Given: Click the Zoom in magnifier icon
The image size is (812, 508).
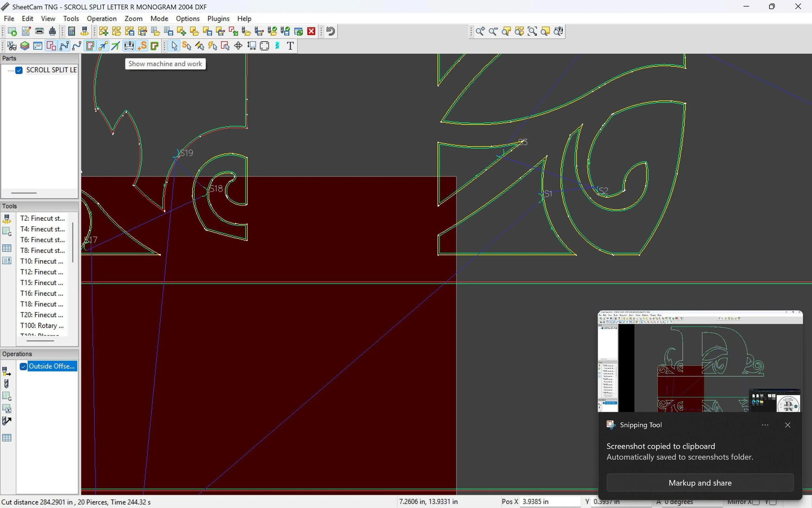Looking at the screenshot, I should 480,31.
